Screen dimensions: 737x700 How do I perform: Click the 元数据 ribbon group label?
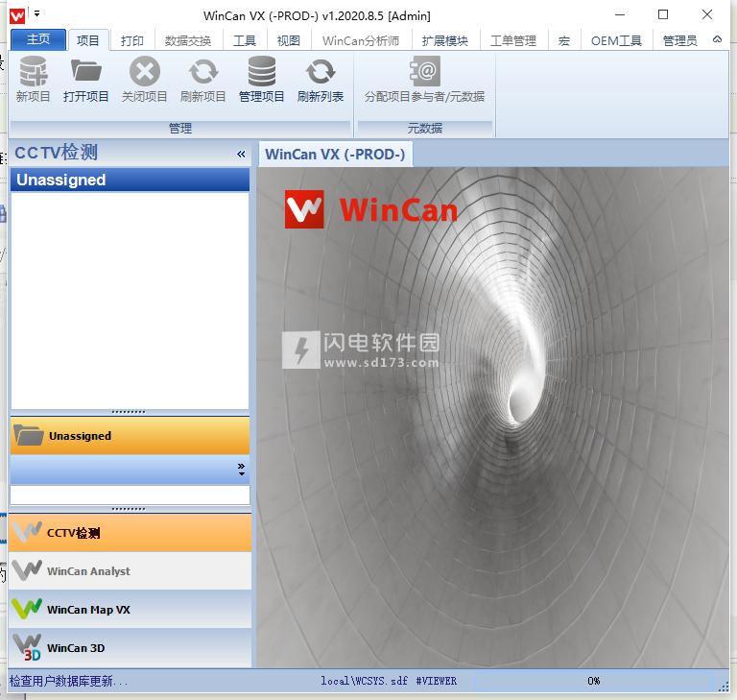pos(425,128)
